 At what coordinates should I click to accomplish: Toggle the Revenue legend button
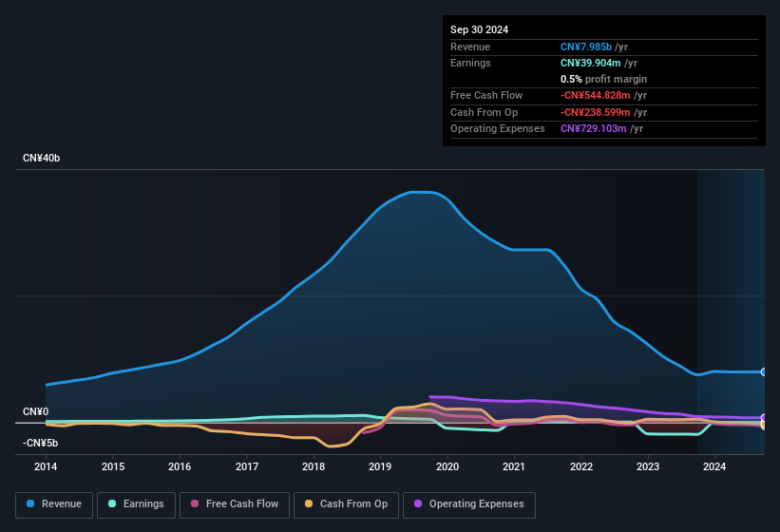click(54, 504)
